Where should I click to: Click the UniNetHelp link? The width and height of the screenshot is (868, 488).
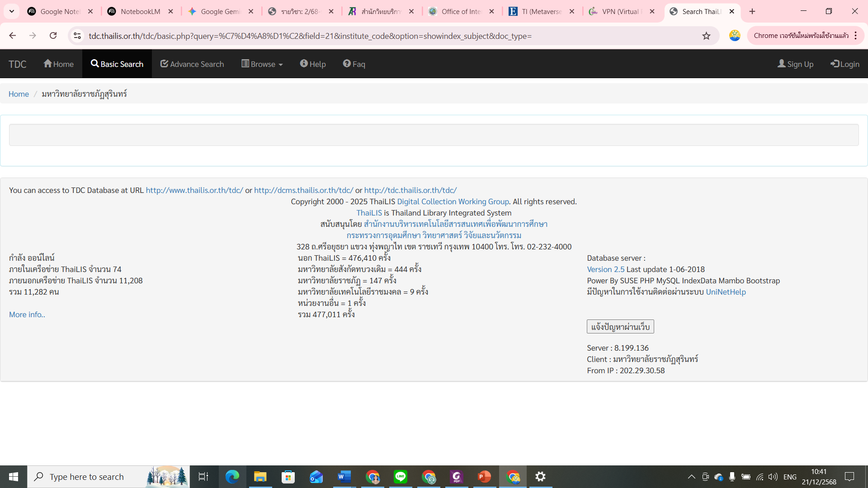coord(726,292)
